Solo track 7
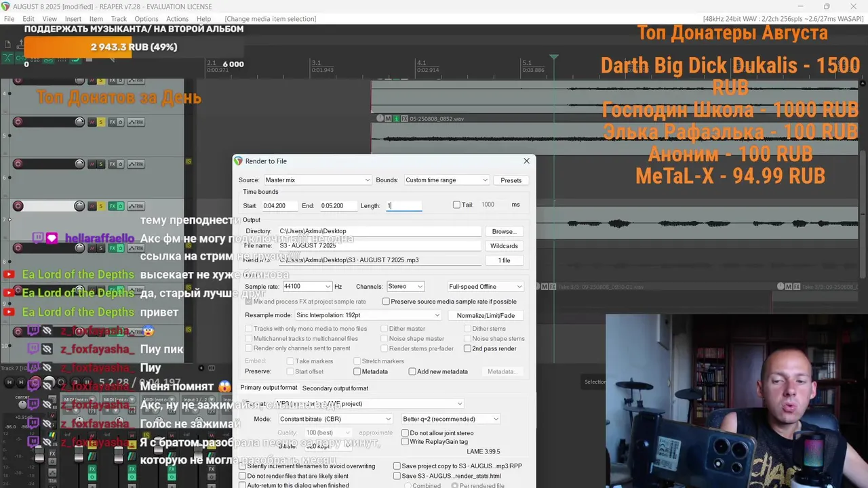 tap(101, 206)
